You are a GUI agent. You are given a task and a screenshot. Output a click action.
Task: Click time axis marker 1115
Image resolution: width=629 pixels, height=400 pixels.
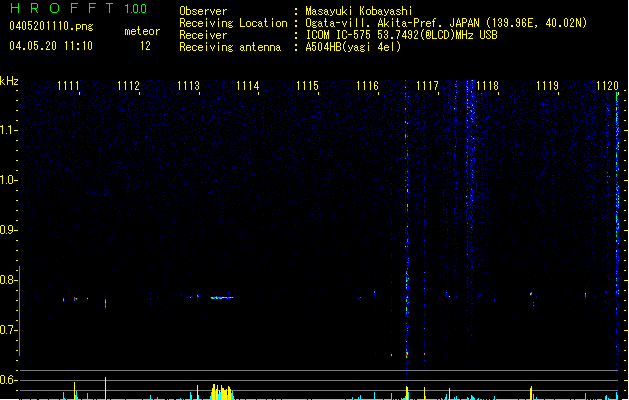(308, 86)
